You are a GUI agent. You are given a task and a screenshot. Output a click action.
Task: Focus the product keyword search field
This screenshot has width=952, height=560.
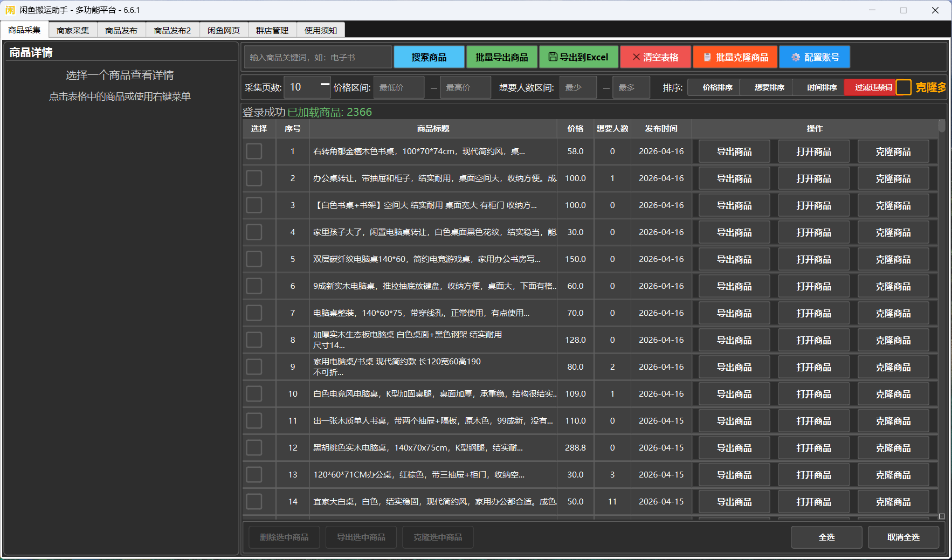318,57
